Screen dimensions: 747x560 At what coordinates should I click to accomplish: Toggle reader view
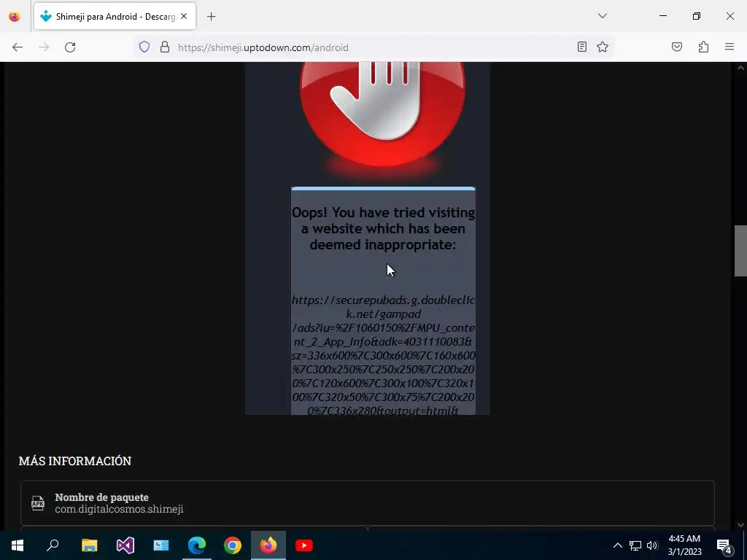581,47
